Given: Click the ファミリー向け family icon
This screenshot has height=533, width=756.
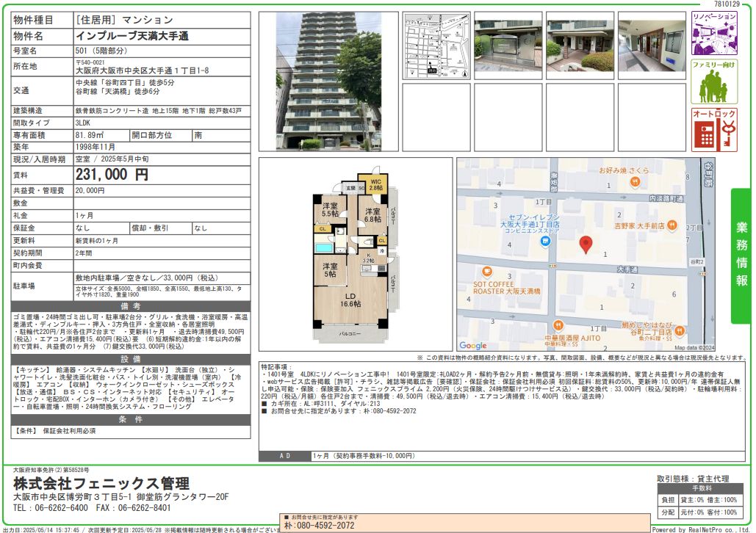Looking at the screenshot, I should pyautogui.click(x=714, y=81).
